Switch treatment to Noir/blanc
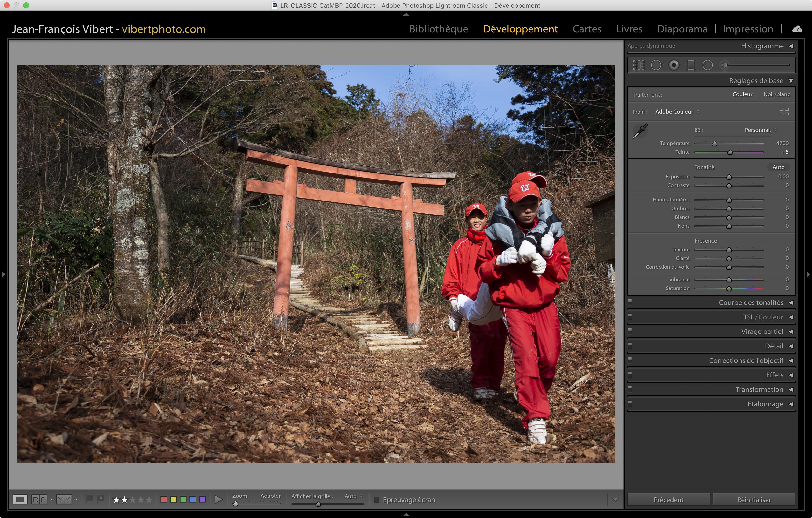812x518 pixels. point(776,94)
